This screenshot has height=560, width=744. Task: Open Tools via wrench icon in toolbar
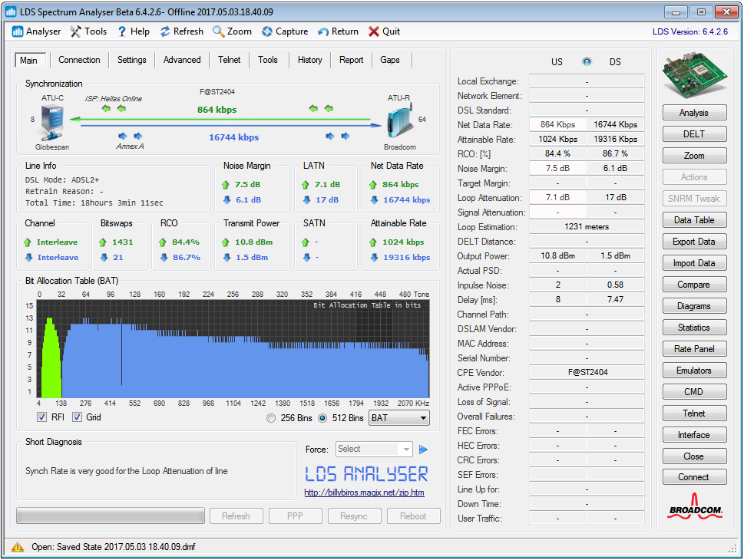click(75, 31)
